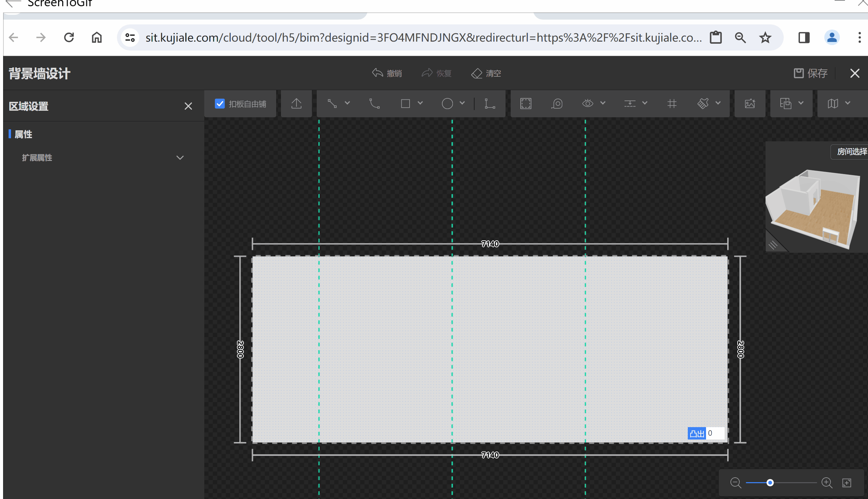Click the 凸出 value input field
The width and height of the screenshot is (868, 499).
[715, 433]
